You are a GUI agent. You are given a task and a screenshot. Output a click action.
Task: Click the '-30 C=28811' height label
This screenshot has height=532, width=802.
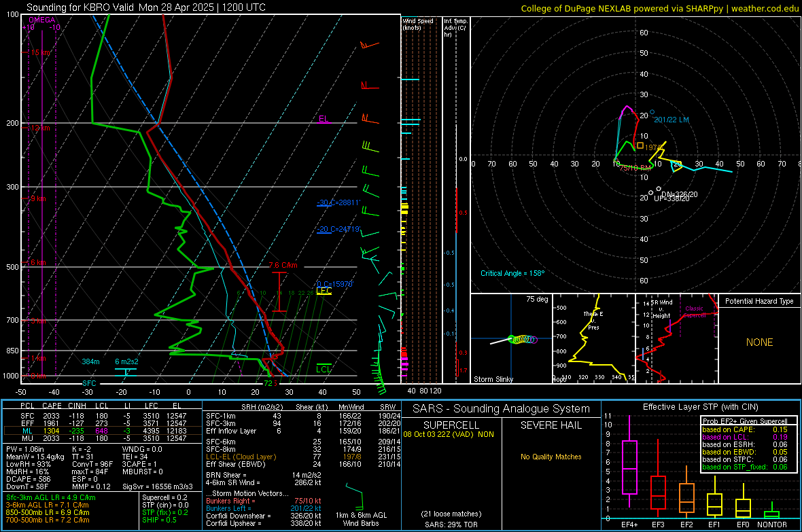pyautogui.click(x=338, y=202)
